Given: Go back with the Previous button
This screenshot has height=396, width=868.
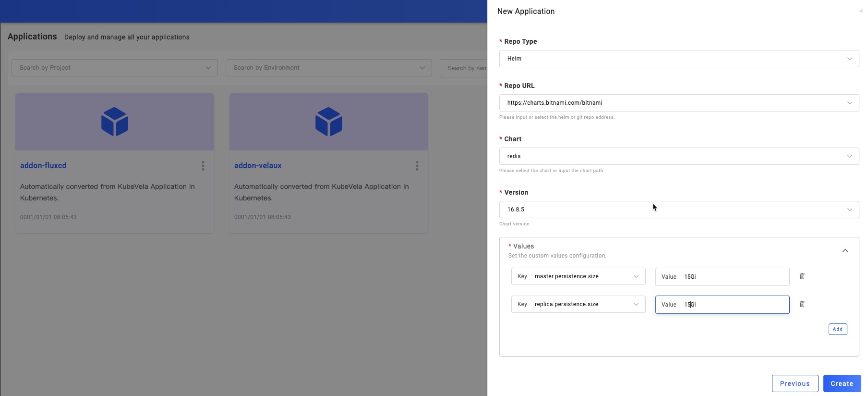Looking at the screenshot, I should coord(795,384).
